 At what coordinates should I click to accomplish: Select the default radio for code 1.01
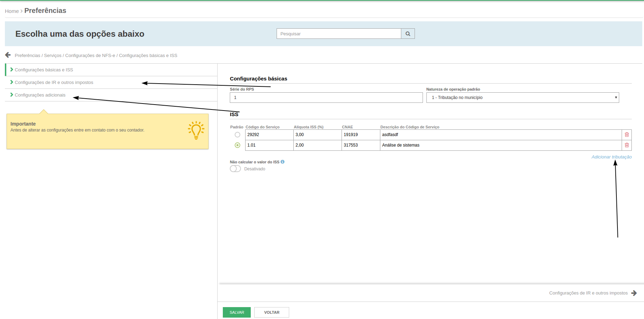pyautogui.click(x=237, y=145)
